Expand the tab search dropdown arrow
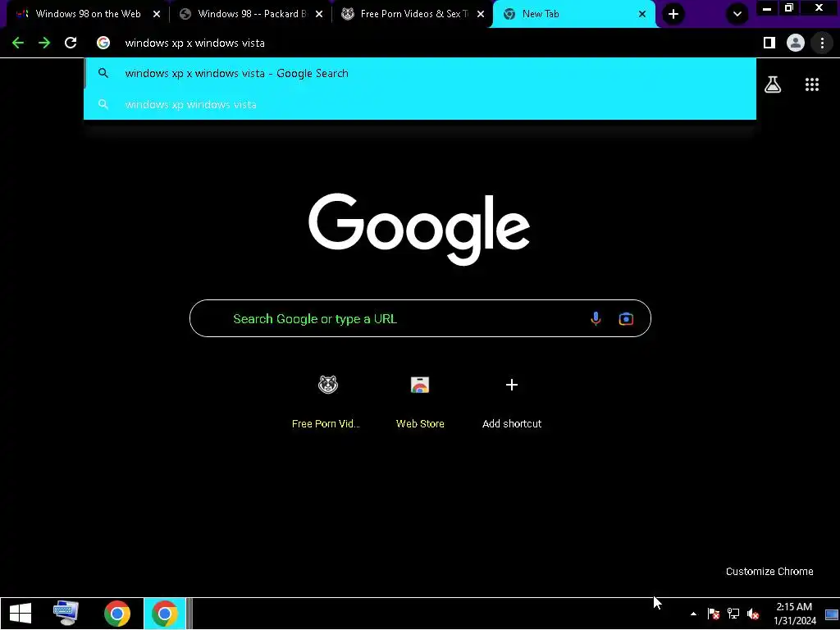Screen dimensions: 840x630 (737, 14)
